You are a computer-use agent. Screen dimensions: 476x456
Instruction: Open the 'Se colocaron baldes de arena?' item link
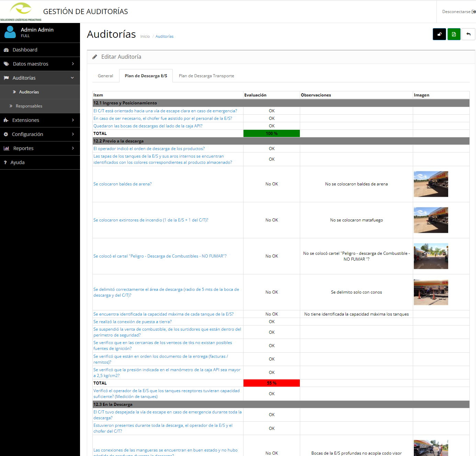pos(123,184)
